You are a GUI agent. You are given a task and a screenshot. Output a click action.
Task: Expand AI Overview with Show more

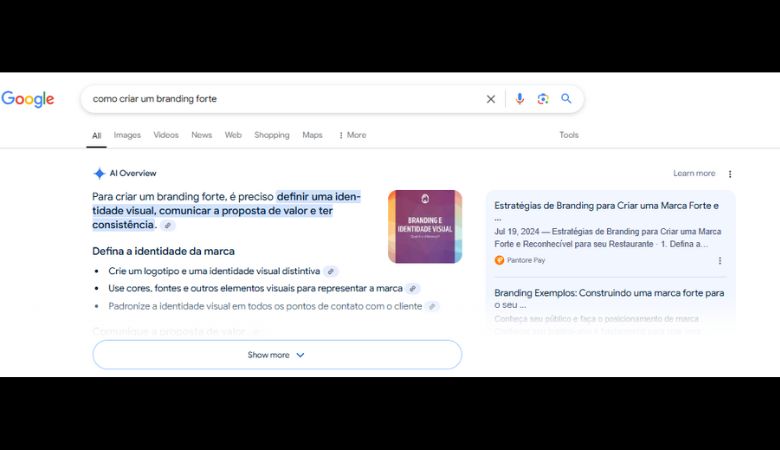point(277,355)
